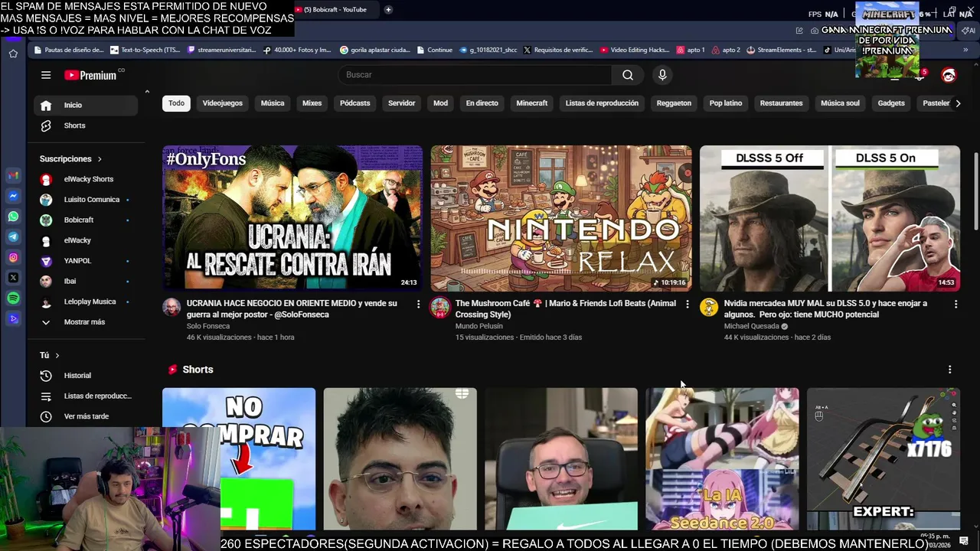Open the YouTube hamburger guide menu
The height and width of the screenshot is (551, 980).
46,75
